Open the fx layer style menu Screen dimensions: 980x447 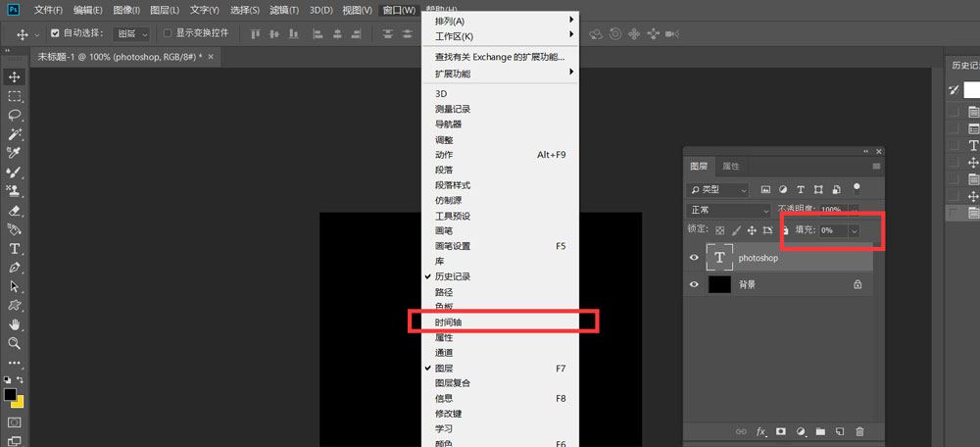coord(761,431)
